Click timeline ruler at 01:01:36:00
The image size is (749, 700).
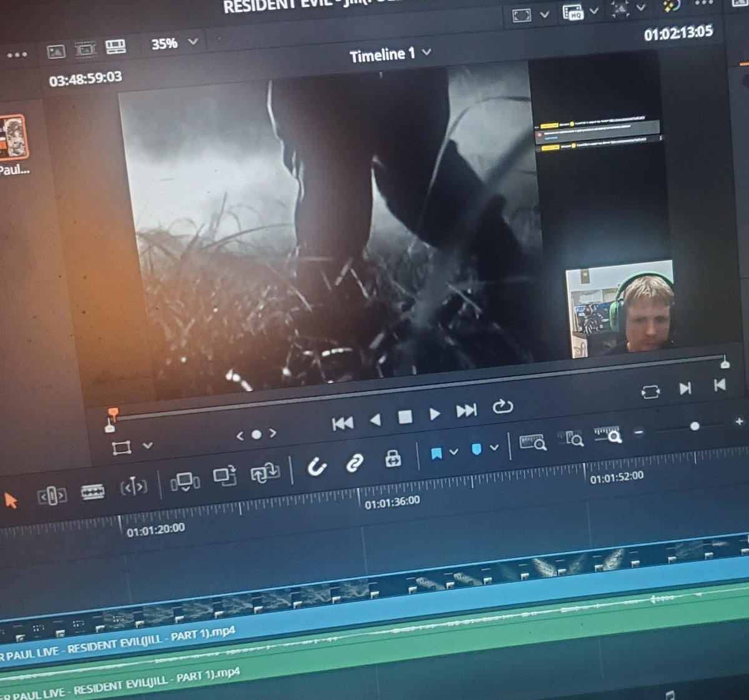(392, 503)
